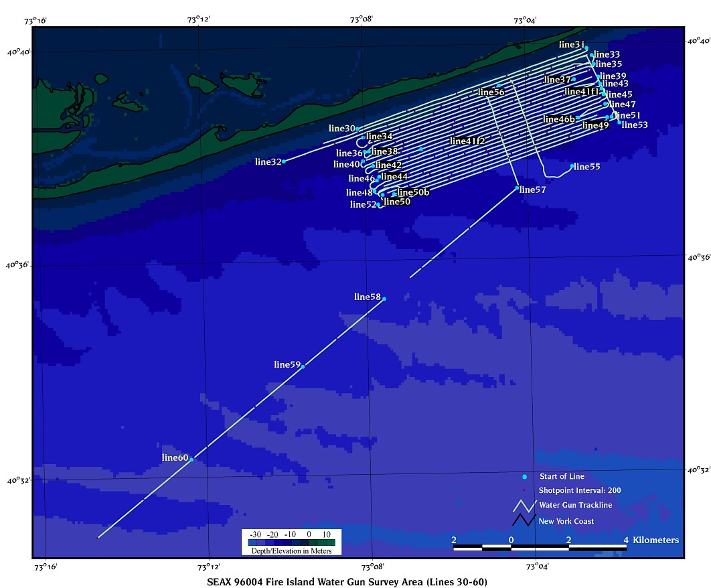
Task: Select the line32 start point marker
Action: click(284, 161)
